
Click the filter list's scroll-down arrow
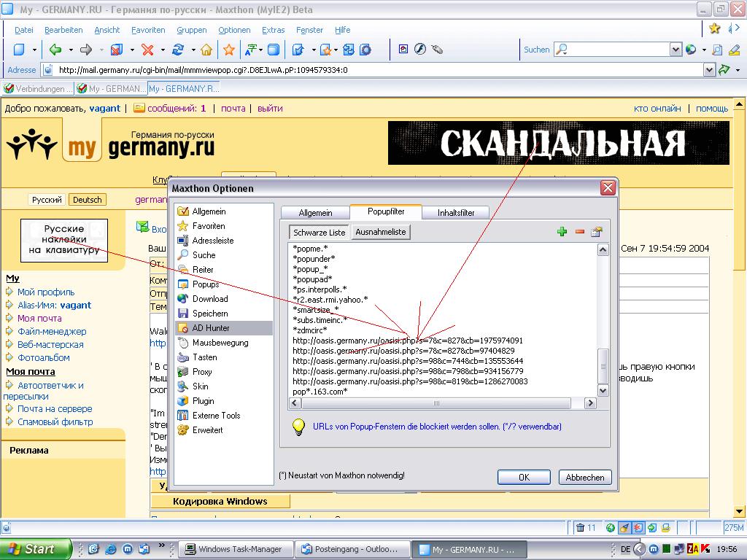603,391
